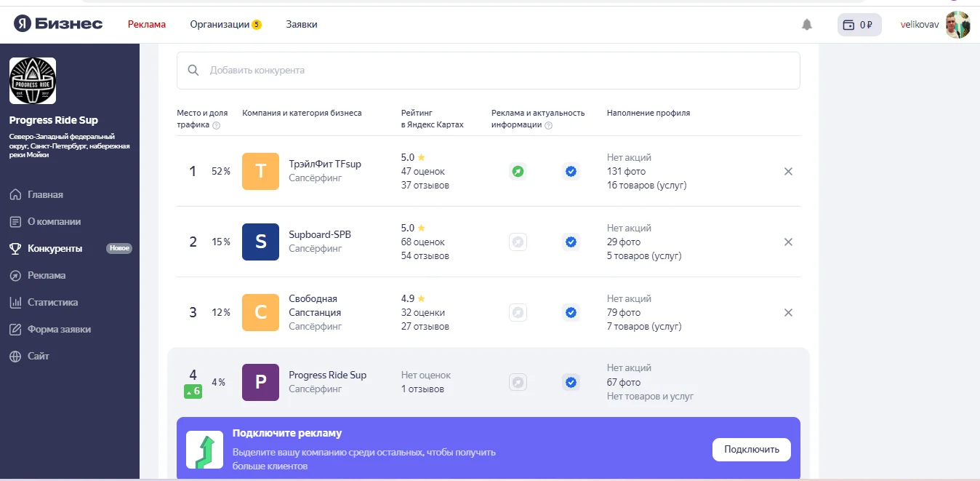Click the user avatar photo
Screen dimensions: 980x481
point(957,24)
